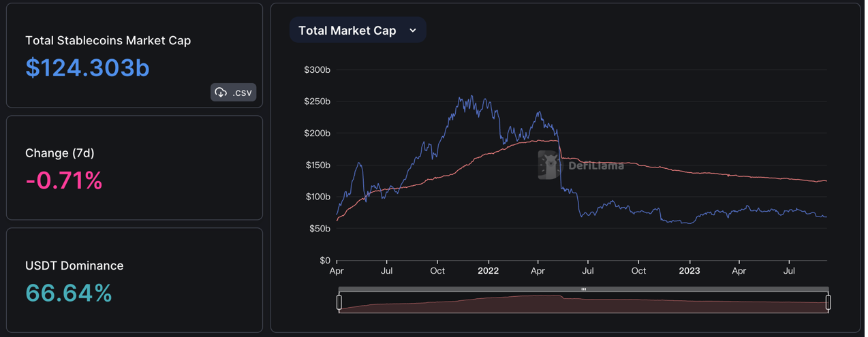
Task: Click the Total Stablecoins Market Cap heading
Action: [108, 40]
